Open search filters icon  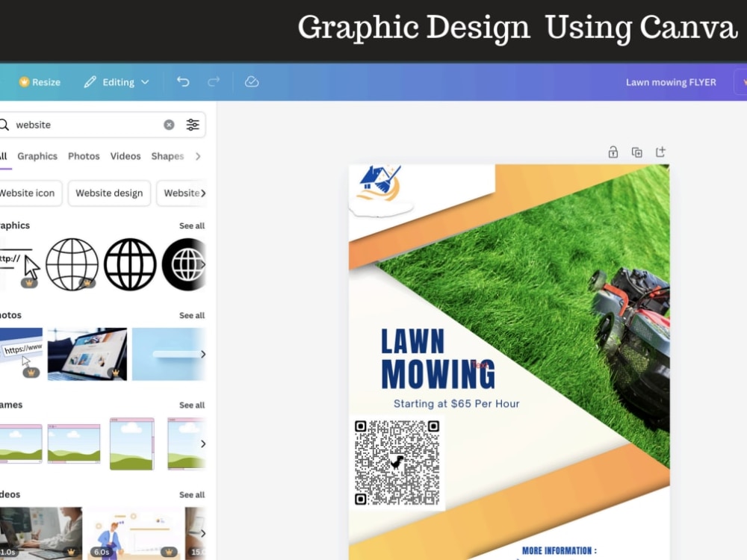click(193, 125)
